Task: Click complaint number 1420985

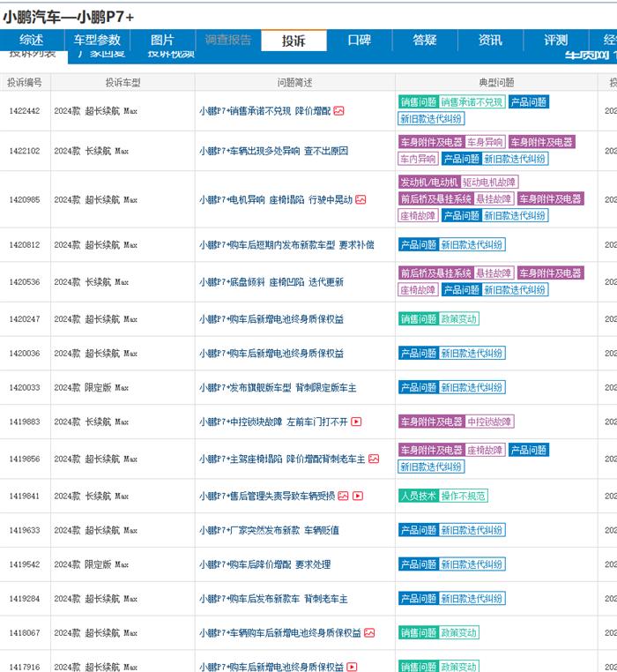Action: click(25, 199)
